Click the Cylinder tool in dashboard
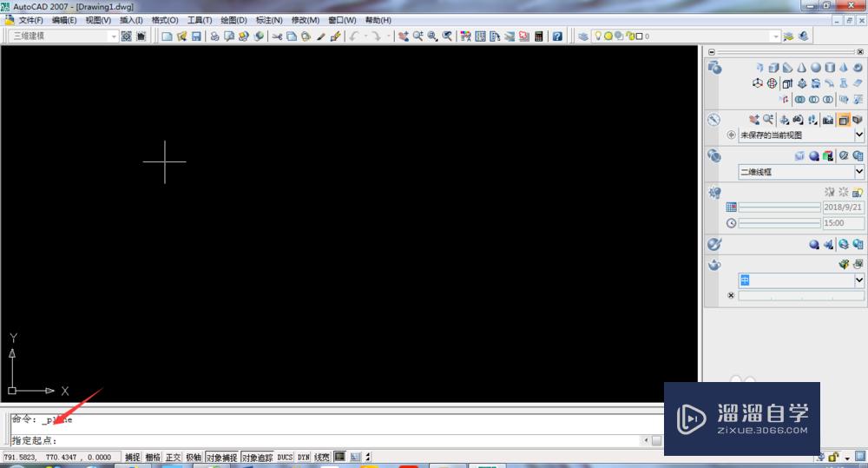Viewport: 868px width, 468px height. point(829,68)
